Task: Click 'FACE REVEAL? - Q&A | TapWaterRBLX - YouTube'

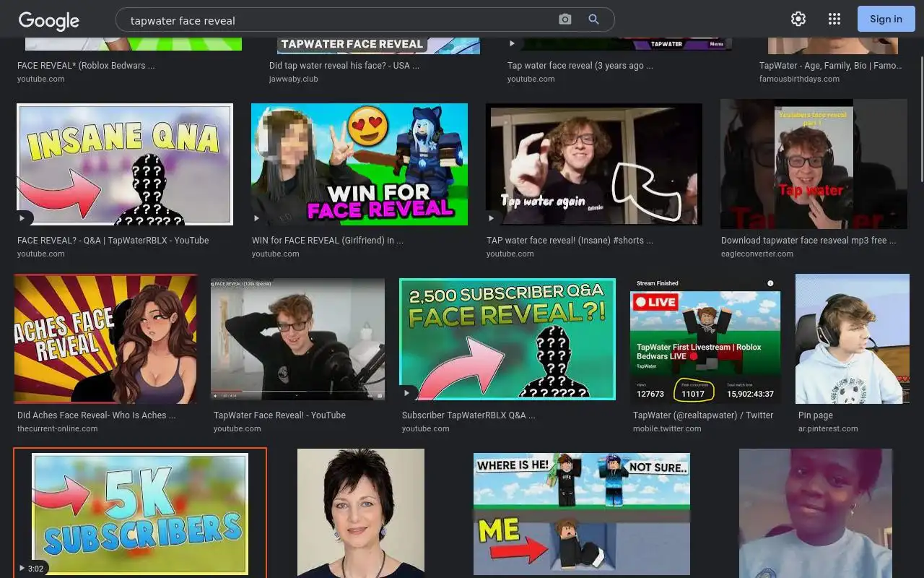Action: pyautogui.click(x=113, y=241)
